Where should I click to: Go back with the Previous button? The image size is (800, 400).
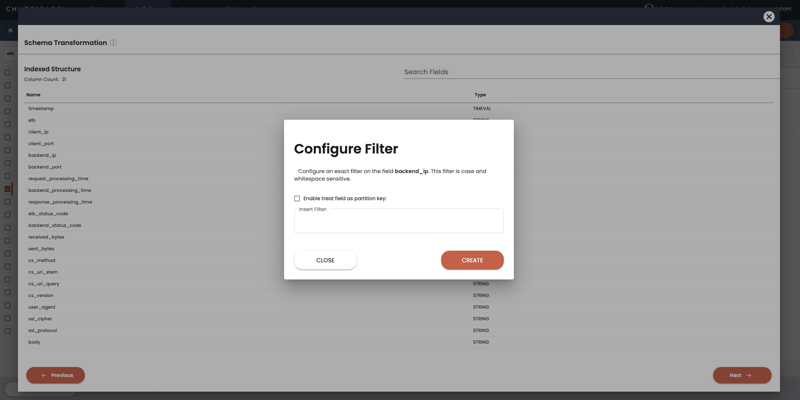coord(55,375)
